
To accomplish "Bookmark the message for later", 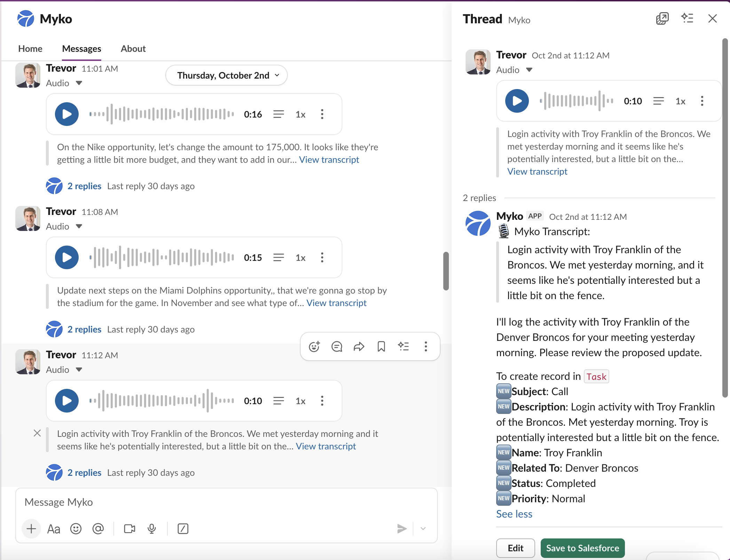I will [381, 346].
